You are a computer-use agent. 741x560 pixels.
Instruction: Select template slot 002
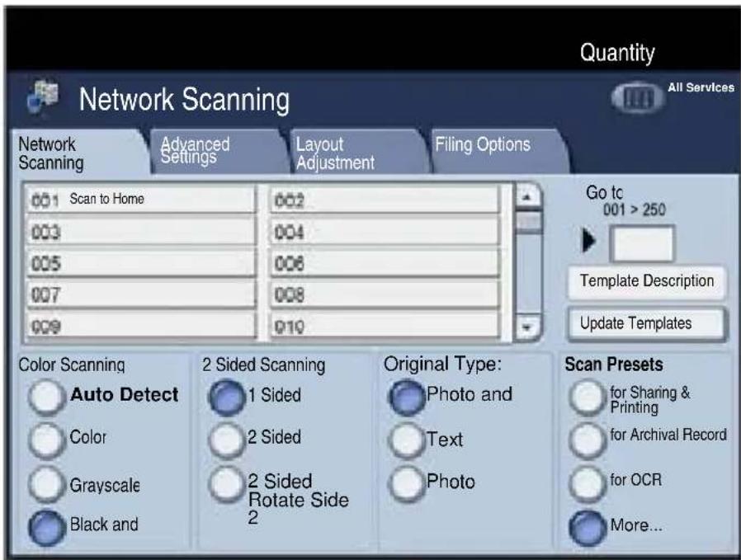pos(385,200)
